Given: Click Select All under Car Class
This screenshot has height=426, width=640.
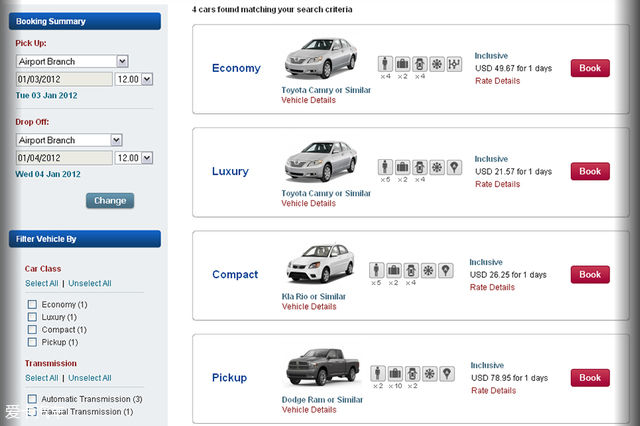Looking at the screenshot, I should coord(41,284).
